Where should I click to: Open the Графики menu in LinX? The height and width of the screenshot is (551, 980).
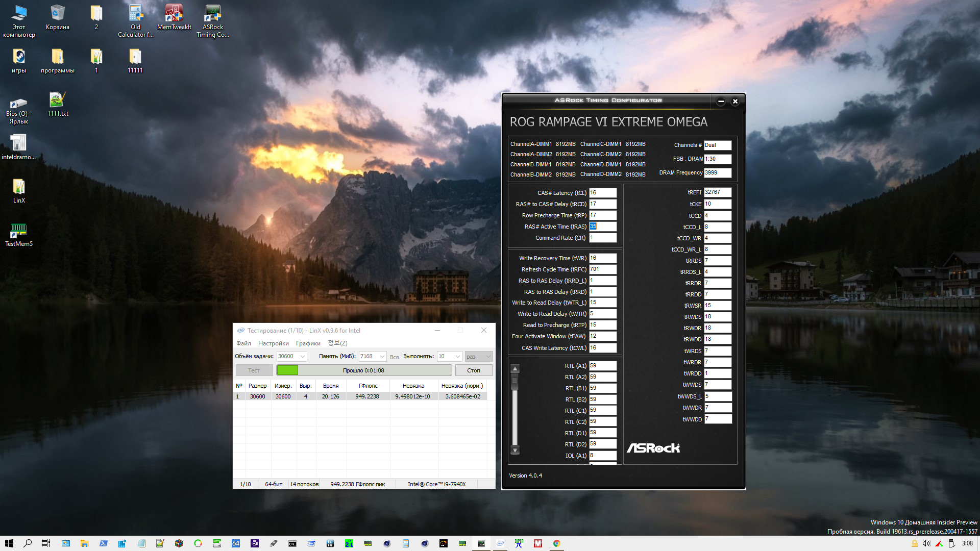point(308,343)
